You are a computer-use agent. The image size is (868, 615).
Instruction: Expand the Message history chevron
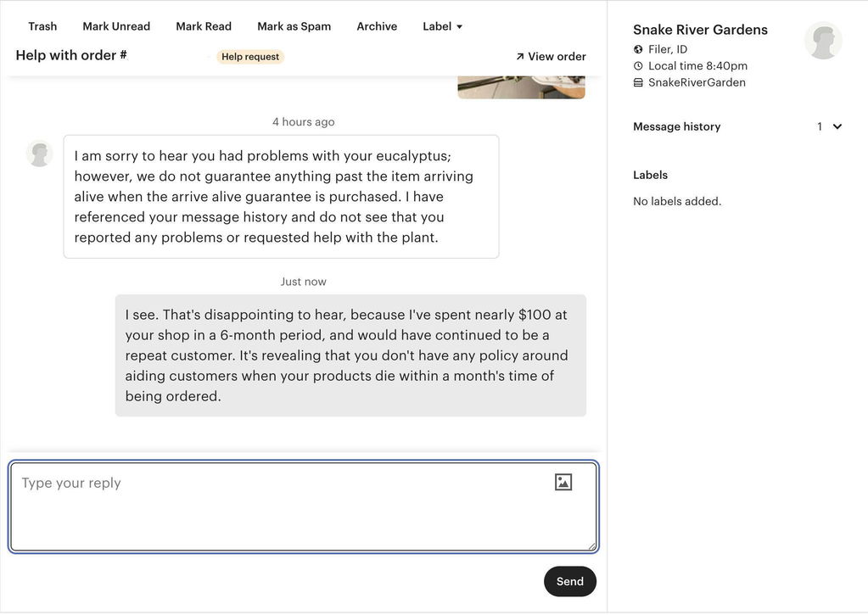(x=837, y=126)
